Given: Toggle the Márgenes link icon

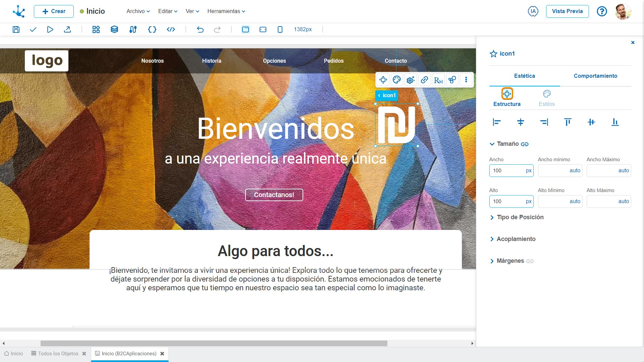Looking at the screenshot, I should point(530,261).
